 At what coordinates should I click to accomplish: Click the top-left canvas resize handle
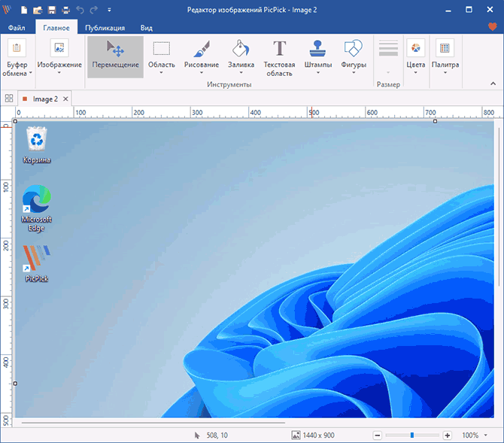coord(15,121)
